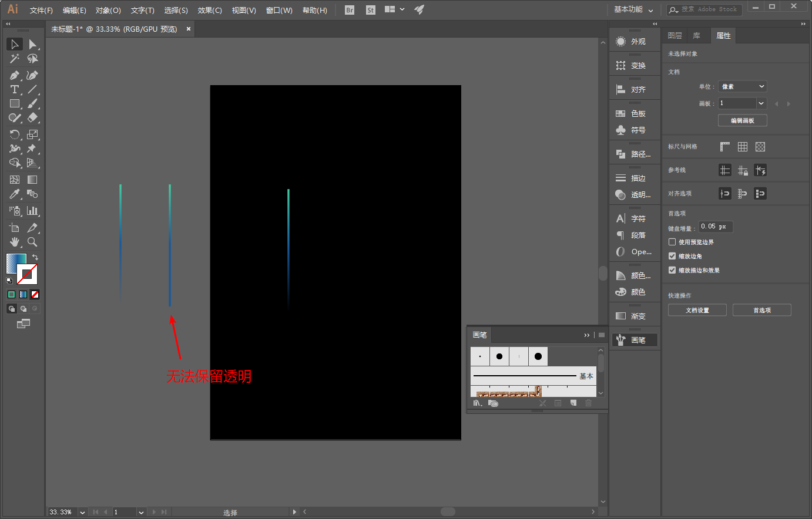Open the artboard navigation dropdown in status bar
This screenshot has width=812, height=519.
point(141,512)
